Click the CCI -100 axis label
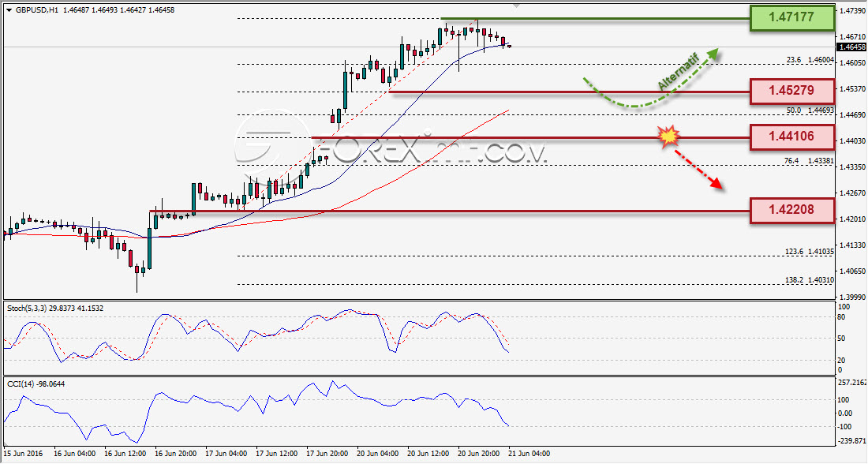Image resolution: width=868 pixels, height=464 pixels. 845,426
